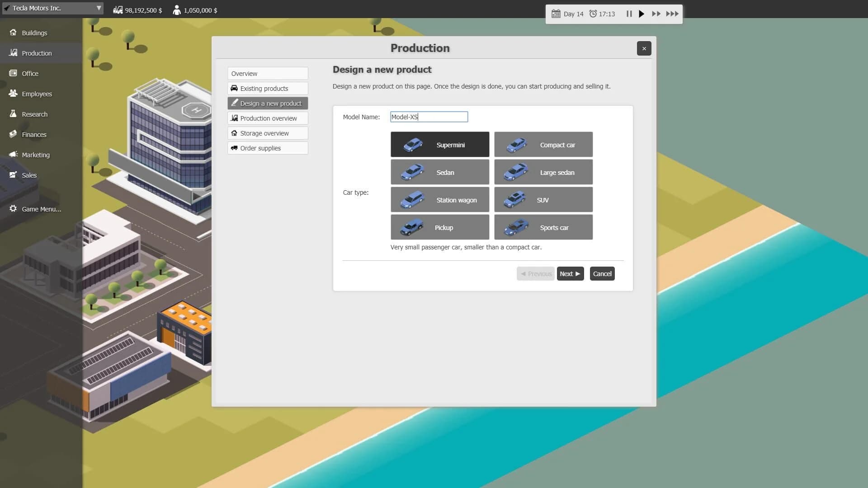This screenshot has width=868, height=488.
Task: Open the Sales section
Action: 29,175
